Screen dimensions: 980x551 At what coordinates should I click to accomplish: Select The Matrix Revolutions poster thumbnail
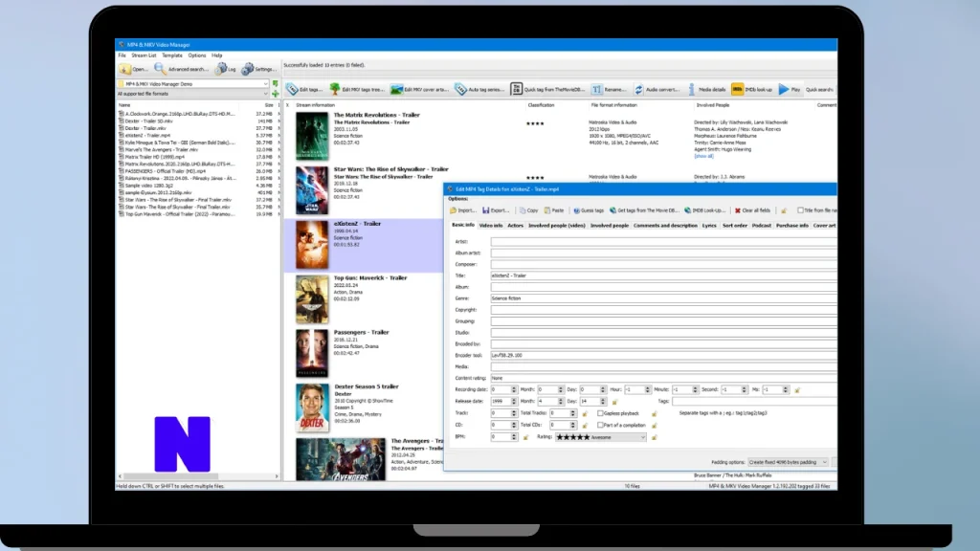pos(312,136)
